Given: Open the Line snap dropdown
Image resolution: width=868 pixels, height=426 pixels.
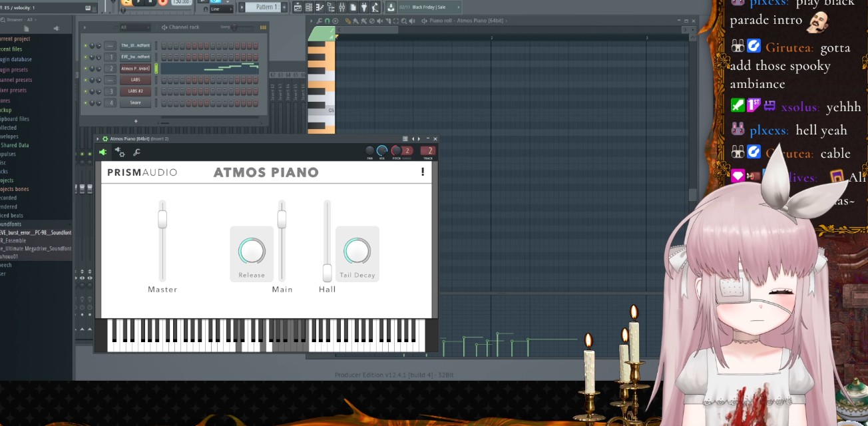Looking at the screenshot, I should click(221, 9).
